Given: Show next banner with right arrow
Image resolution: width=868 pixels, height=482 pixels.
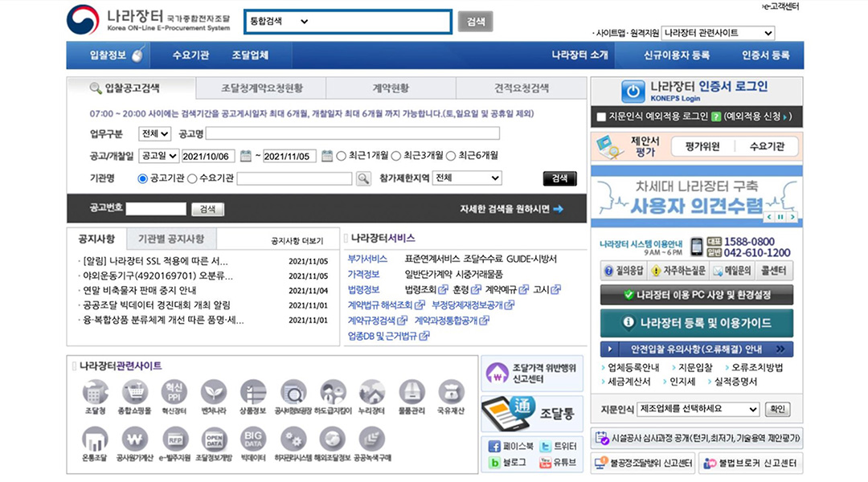Looking at the screenshot, I should tap(792, 217).
